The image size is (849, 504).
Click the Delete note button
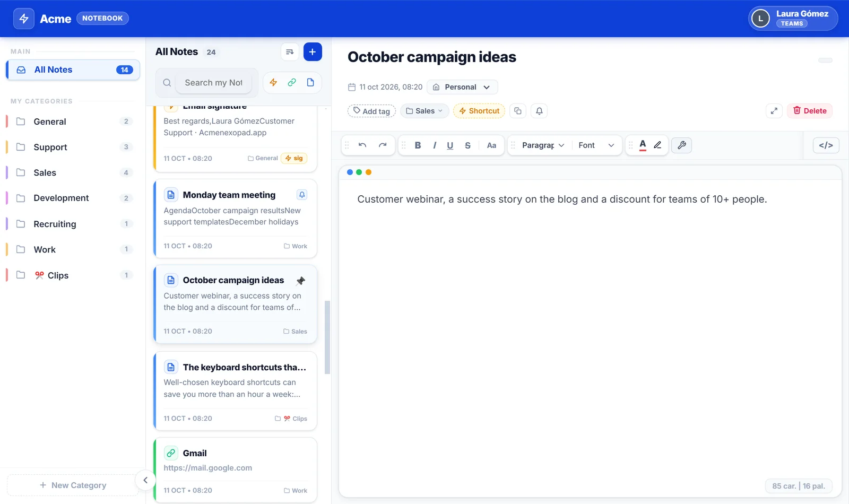pos(810,111)
